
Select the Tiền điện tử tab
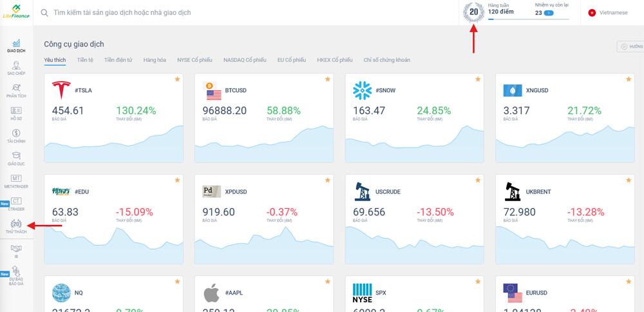(x=118, y=60)
